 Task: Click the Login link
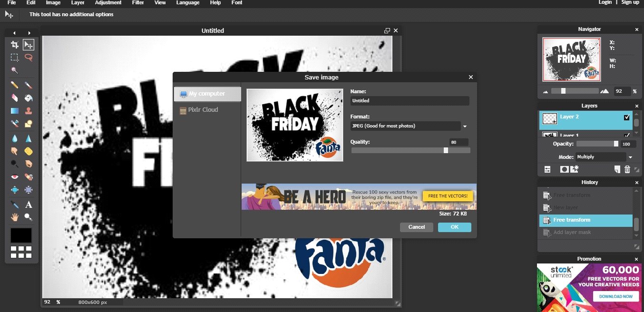(x=605, y=2)
